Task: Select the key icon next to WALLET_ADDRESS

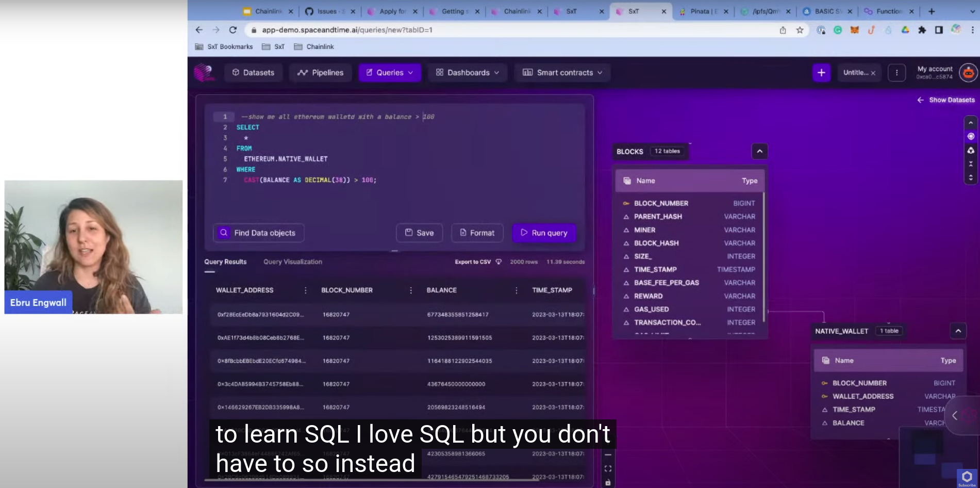Action: [x=824, y=397]
